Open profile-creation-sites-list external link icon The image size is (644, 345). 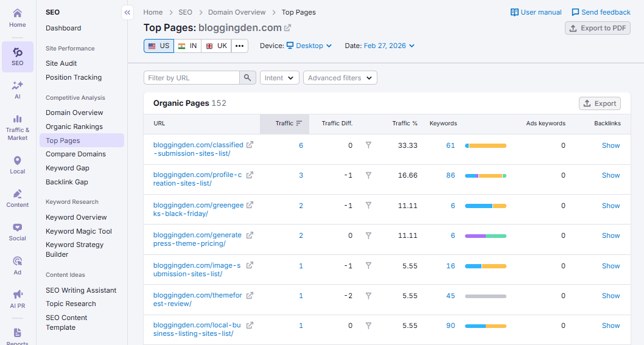[x=250, y=175]
